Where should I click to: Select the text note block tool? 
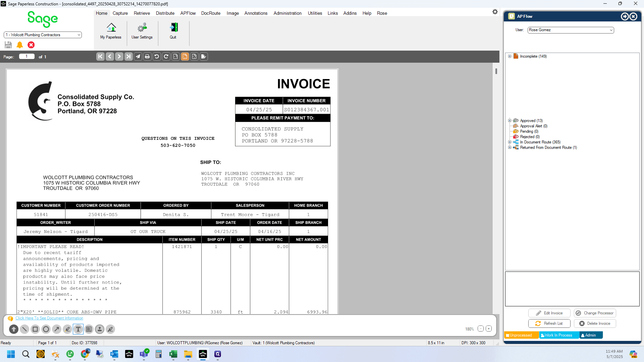point(89,329)
